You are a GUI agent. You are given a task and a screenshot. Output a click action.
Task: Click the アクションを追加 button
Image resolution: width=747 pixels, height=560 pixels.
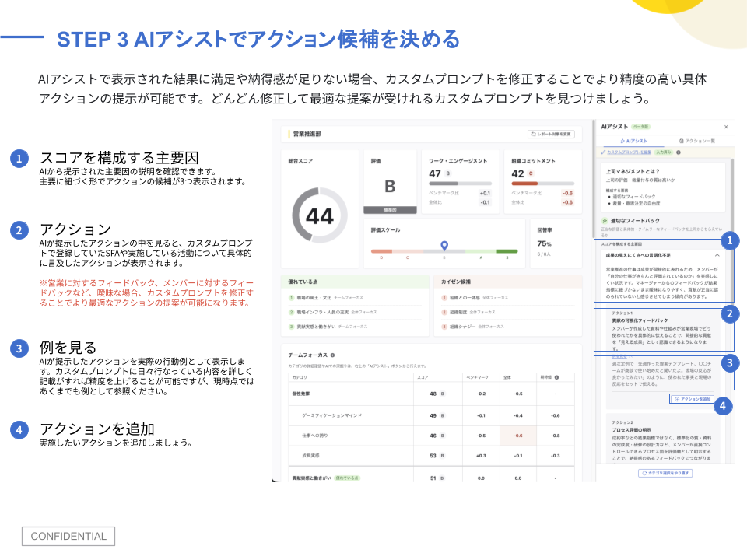692,399
